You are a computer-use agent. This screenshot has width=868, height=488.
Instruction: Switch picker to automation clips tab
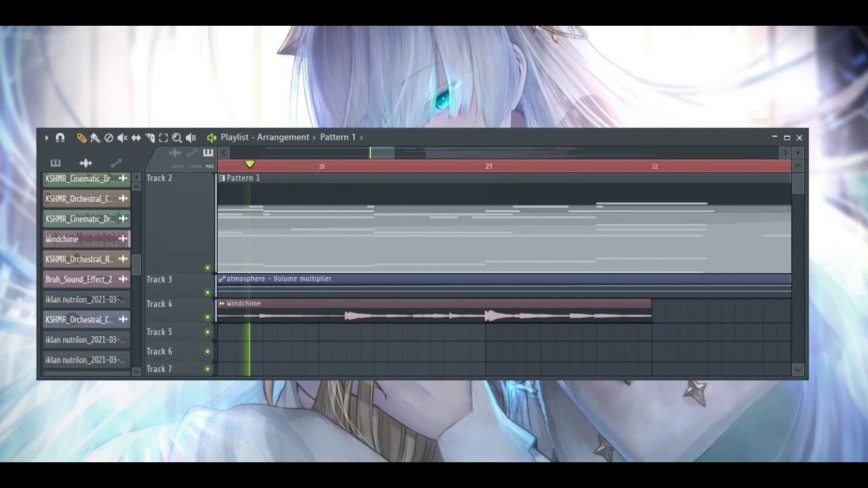[116, 163]
